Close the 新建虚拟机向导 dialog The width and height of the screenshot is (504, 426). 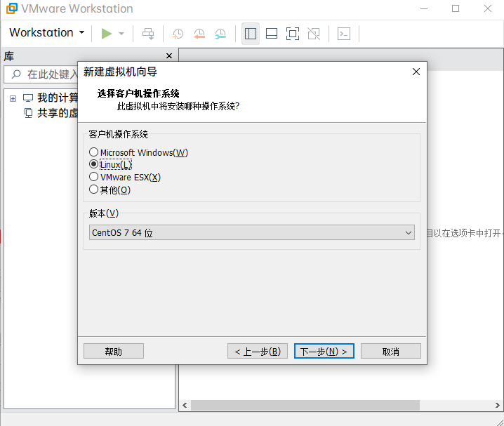tap(416, 72)
